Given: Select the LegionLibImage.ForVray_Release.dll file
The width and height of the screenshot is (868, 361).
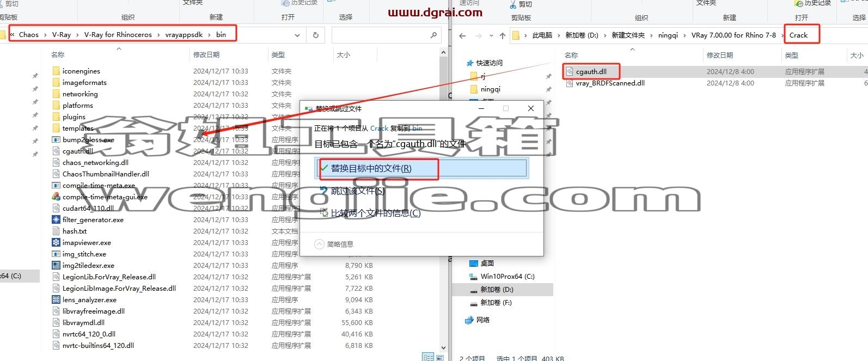Looking at the screenshot, I should 119,288.
